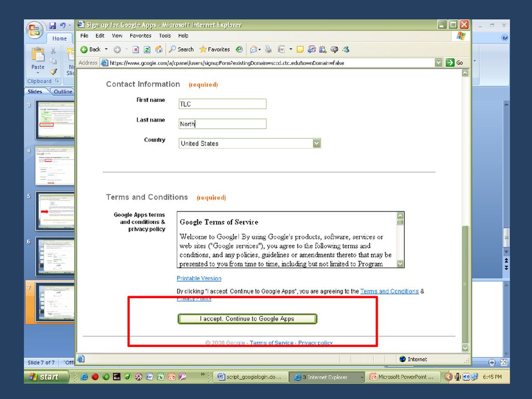Click the microphone icon in system tray
The image size is (532, 399).
[458, 377]
